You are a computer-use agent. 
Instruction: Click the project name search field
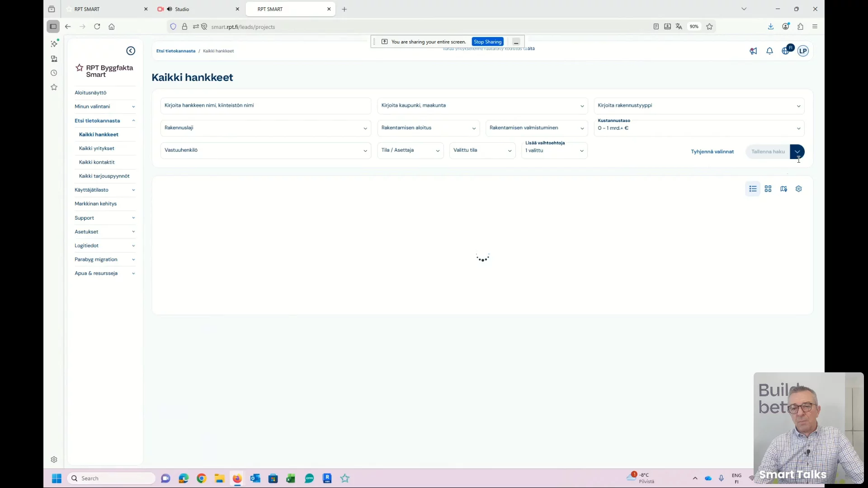click(265, 106)
